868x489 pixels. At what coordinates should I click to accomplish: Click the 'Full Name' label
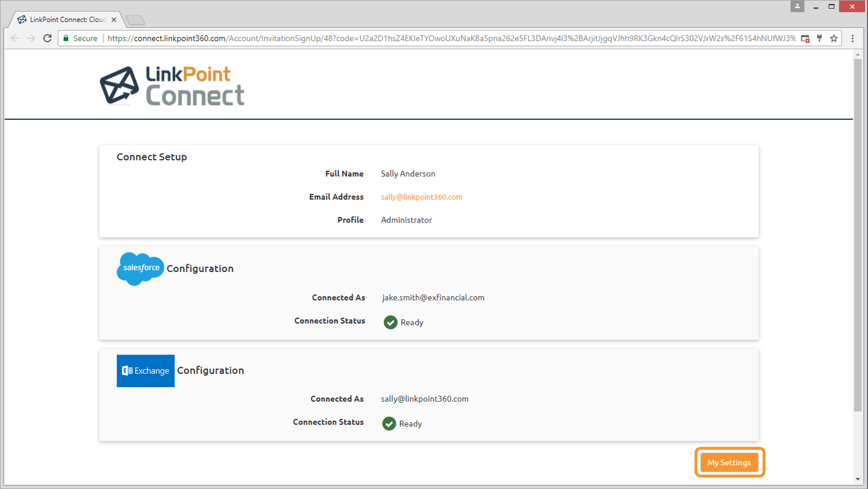[x=344, y=174]
